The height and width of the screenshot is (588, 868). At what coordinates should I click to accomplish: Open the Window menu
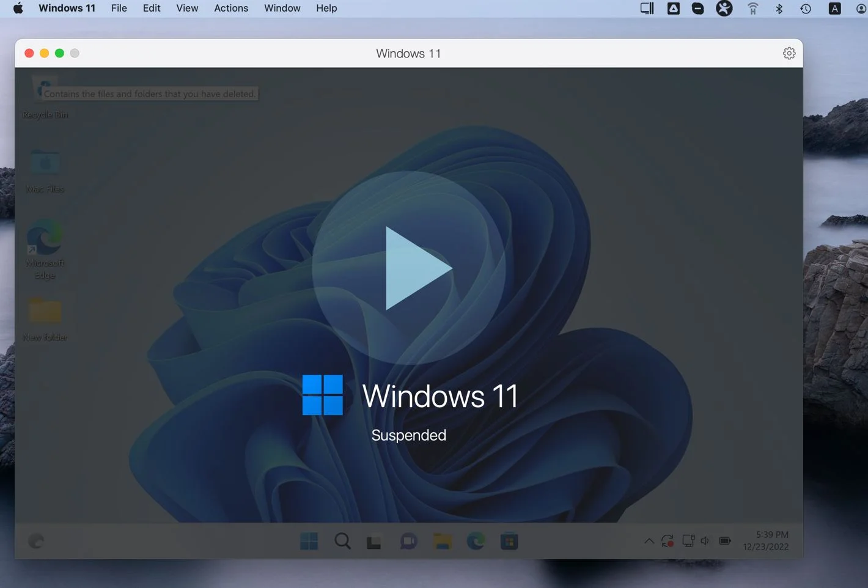coord(282,8)
